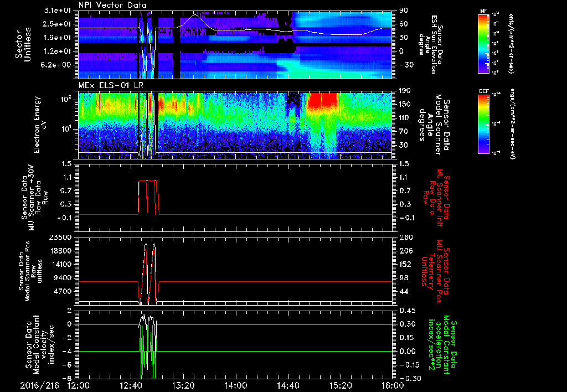The width and height of the screenshot is (567, 392).
Task: Click the 14:00 time axis label
Action: pyautogui.click(x=236, y=385)
